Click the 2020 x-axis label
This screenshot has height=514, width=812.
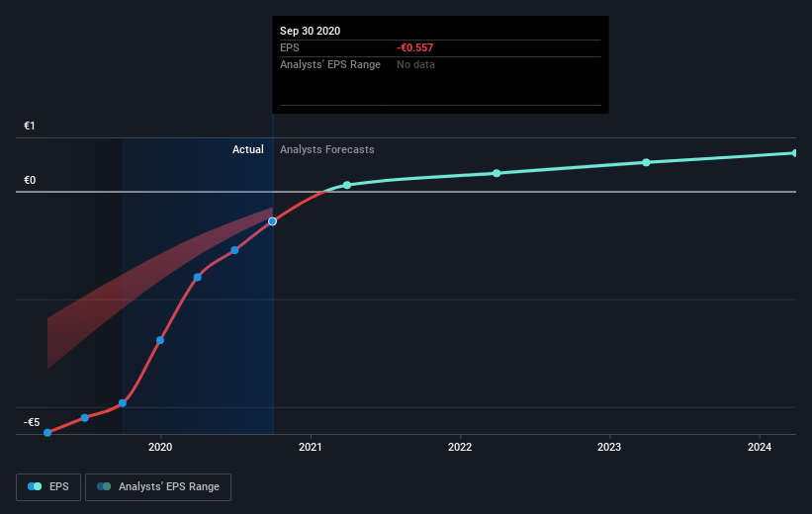coord(160,447)
